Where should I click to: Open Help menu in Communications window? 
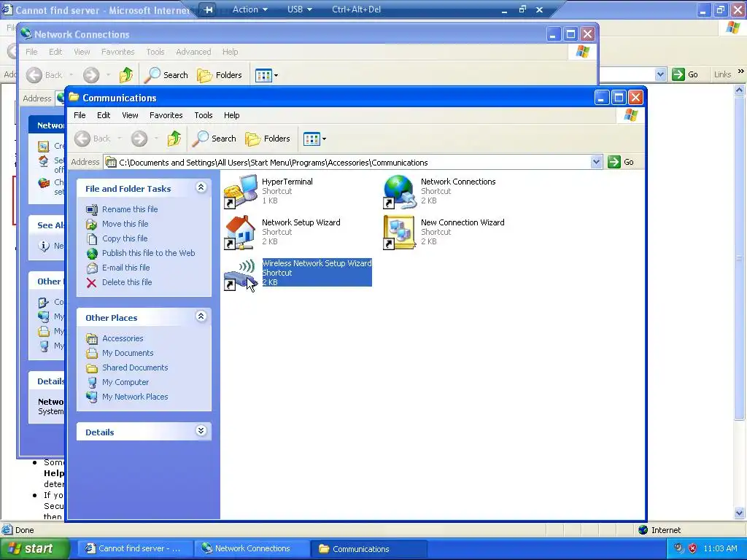[x=231, y=115]
